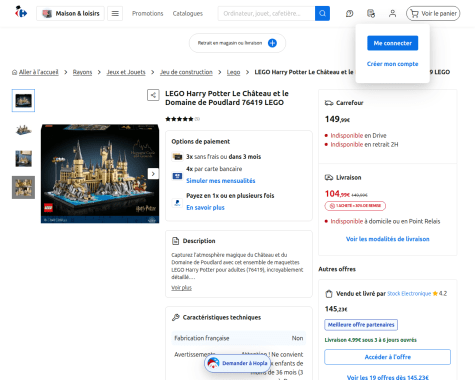Open the shopping lists icon
The image size is (475, 380).
tap(371, 13)
